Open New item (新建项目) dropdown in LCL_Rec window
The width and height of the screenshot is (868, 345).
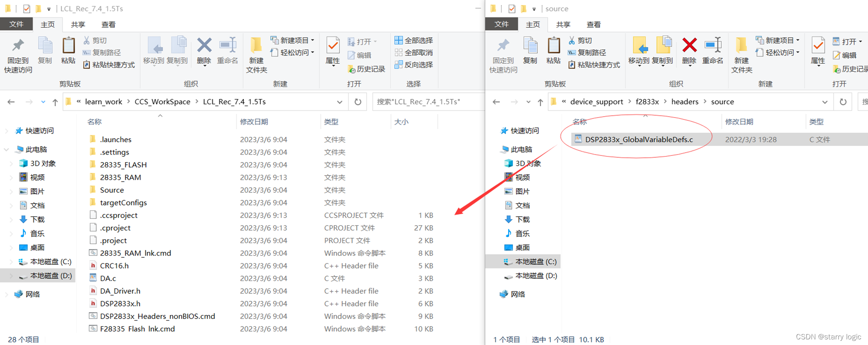coord(293,40)
